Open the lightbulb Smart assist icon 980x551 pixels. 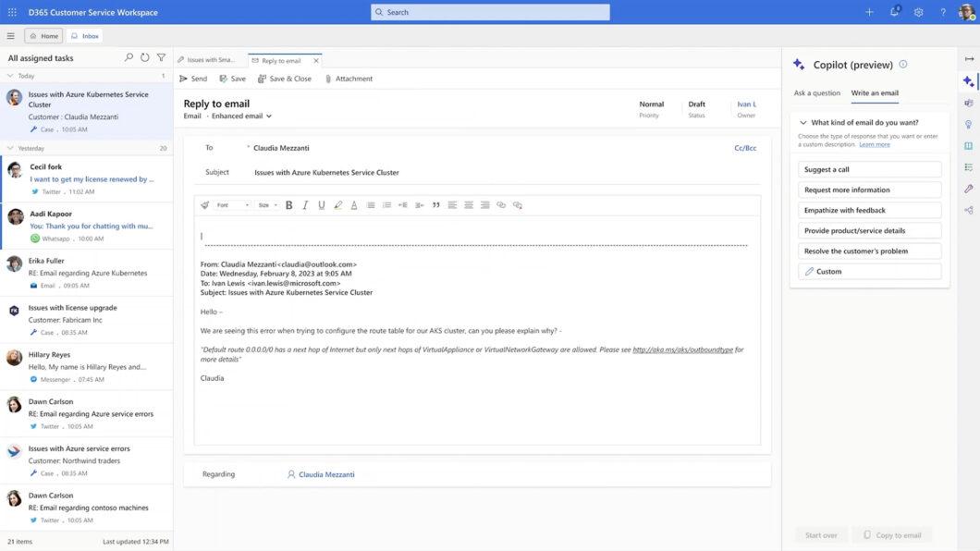point(969,124)
